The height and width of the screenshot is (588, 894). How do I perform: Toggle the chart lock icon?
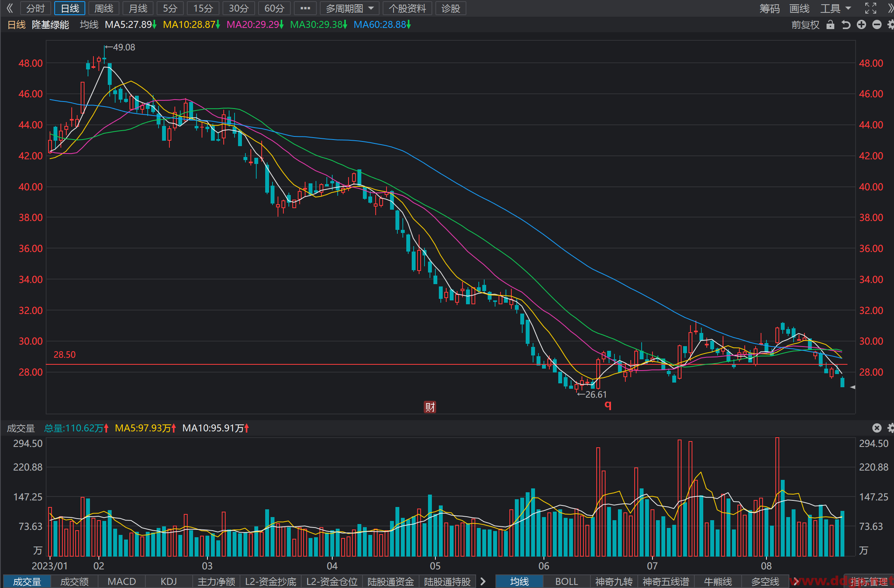[x=830, y=25]
